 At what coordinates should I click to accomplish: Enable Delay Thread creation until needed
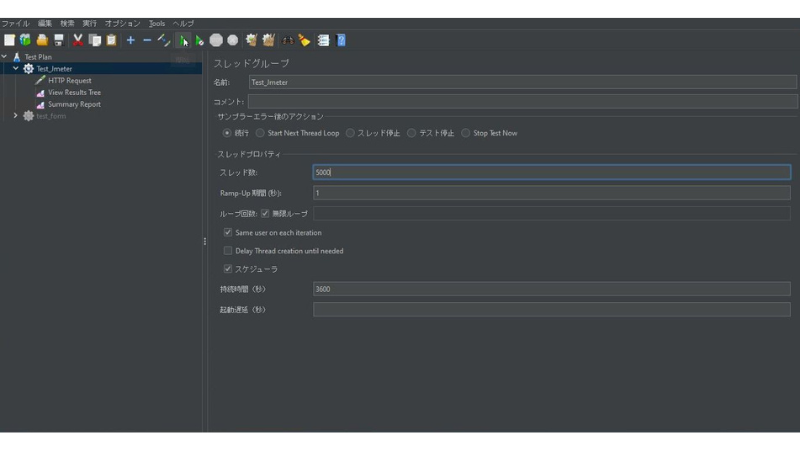pyautogui.click(x=228, y=251)
